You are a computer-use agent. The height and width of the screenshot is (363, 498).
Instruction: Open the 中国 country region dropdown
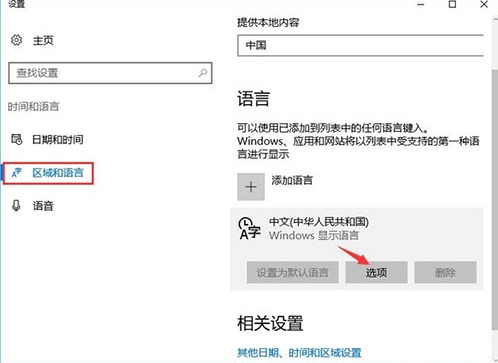[360, 45]
